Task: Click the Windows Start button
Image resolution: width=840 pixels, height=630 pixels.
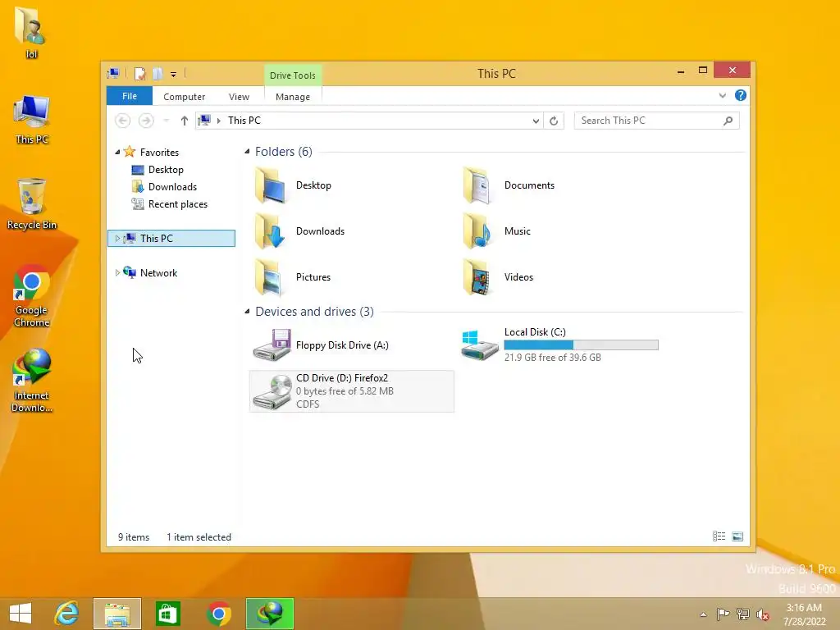Action: click(21, 614)
